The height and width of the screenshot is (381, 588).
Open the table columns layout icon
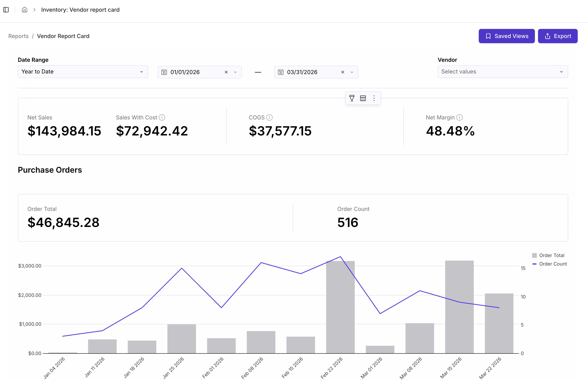click(363, 98)
